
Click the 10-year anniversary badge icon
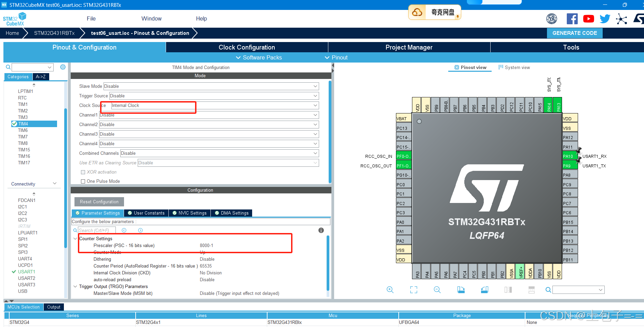pyautogui.click(x=552, y=19)
